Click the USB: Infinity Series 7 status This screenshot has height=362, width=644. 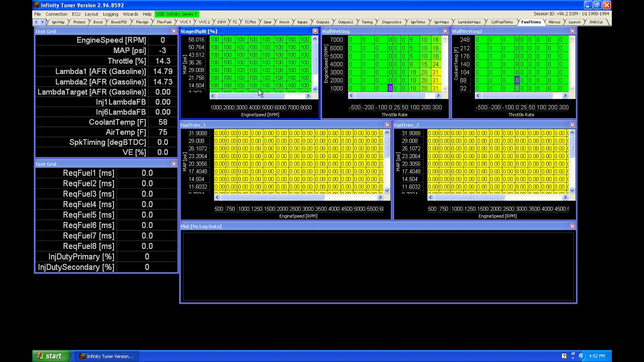click(176, 14)
